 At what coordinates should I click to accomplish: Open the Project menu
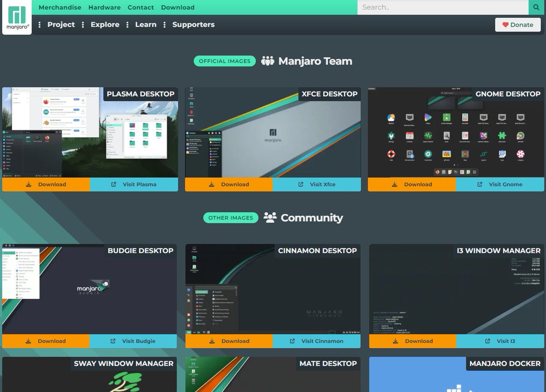click(x=61, y=25)
